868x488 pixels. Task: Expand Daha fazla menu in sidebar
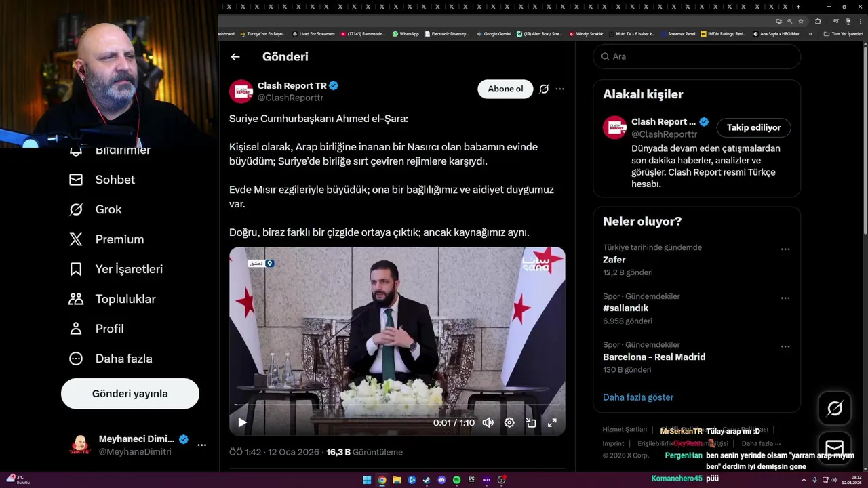[111, 359]
